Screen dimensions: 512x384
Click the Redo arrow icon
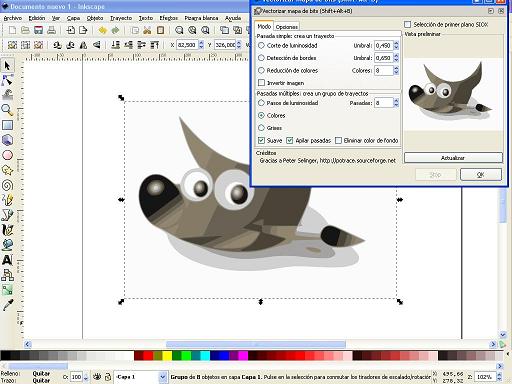pyautogui.click(x=115, y=30)
